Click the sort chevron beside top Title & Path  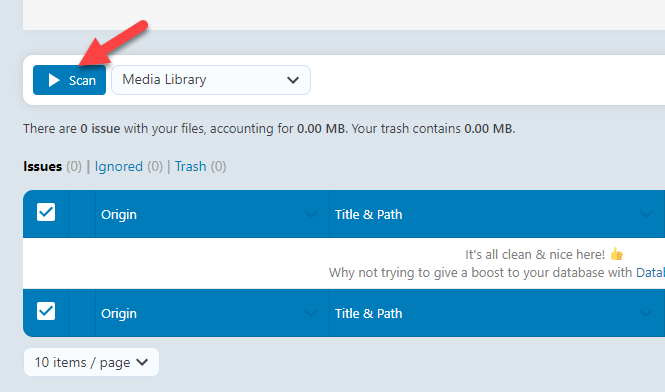point(645,215)
